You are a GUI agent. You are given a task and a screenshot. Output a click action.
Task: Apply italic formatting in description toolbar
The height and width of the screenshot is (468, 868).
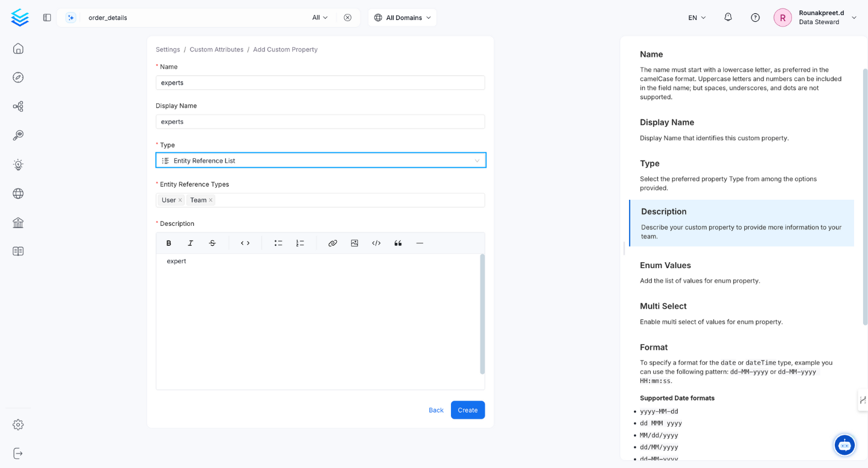(191, 243)
